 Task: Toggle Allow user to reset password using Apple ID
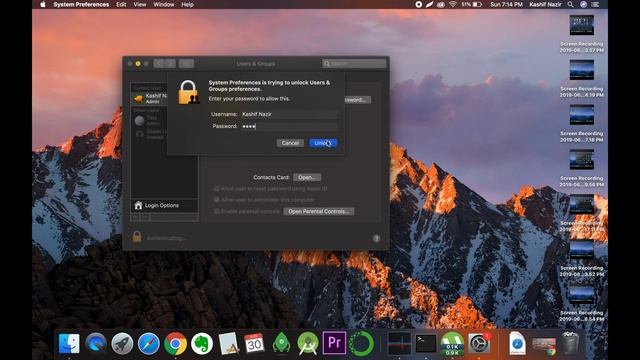point(217,189)
